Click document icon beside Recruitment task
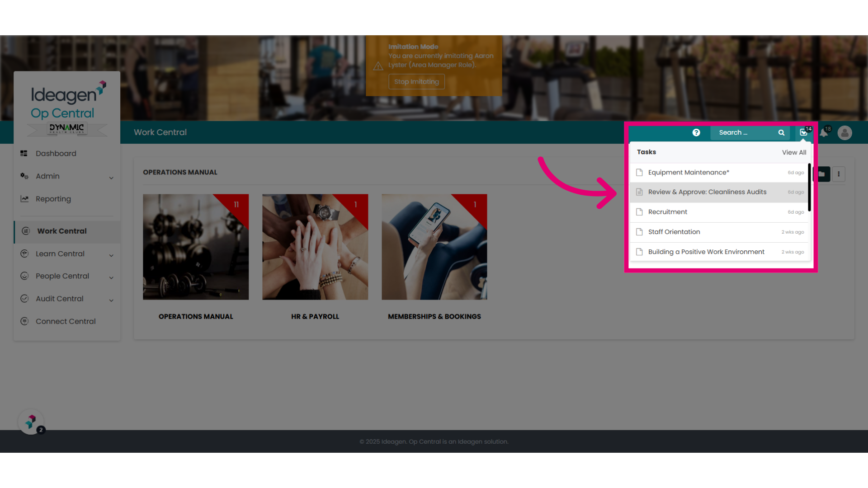The image size is (868, 488). [639, 212]
